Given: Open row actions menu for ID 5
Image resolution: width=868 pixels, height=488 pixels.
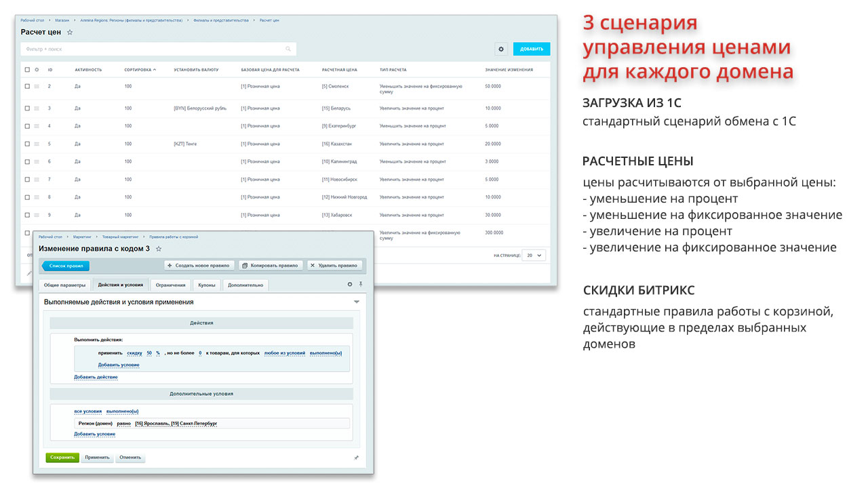Looking at the screenshot, I should [x=37, y=144].
